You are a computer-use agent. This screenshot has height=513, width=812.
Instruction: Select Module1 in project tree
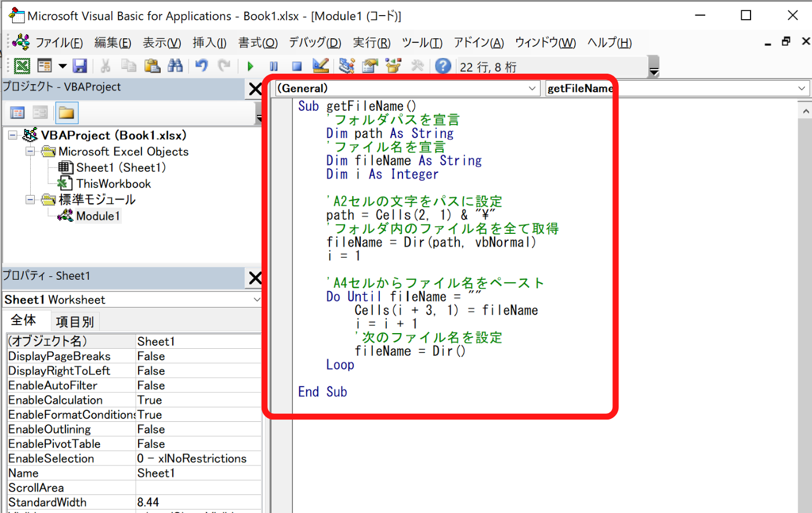(98, 216)
